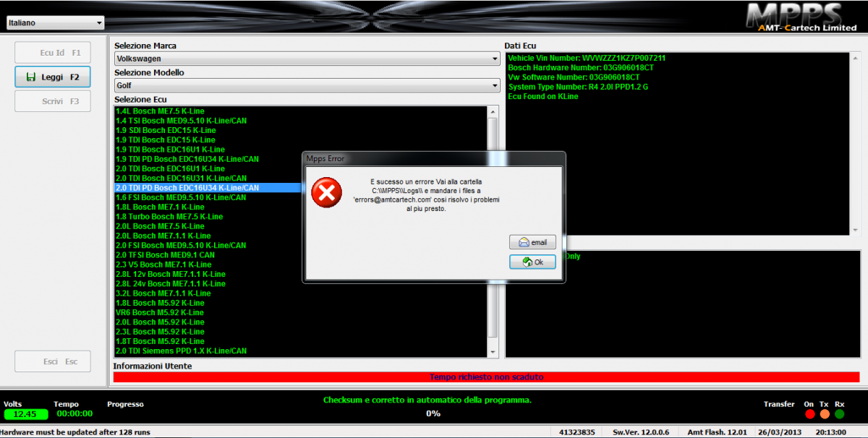Click the ECU list scrollbar down arrow

click(x=493, y=351)
